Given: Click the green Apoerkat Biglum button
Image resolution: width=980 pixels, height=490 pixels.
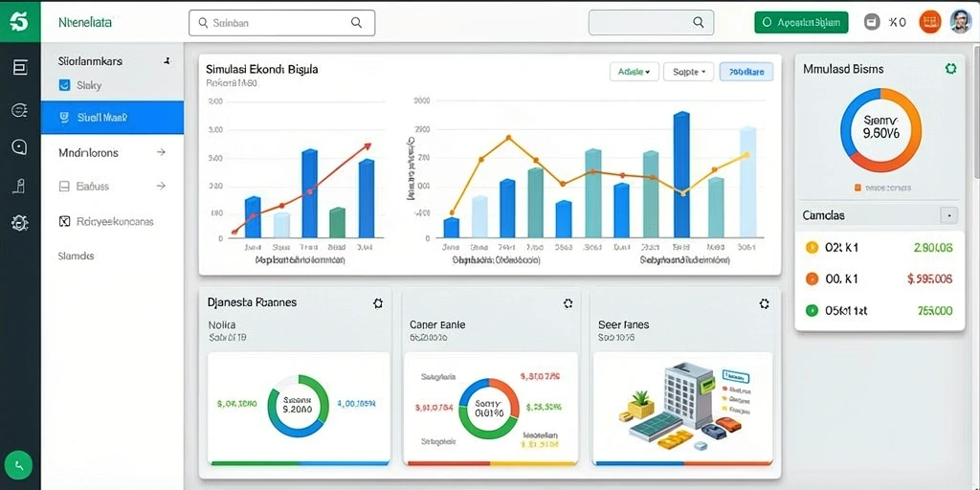Looking at the screenshot, I should click(x=801, y=23).
